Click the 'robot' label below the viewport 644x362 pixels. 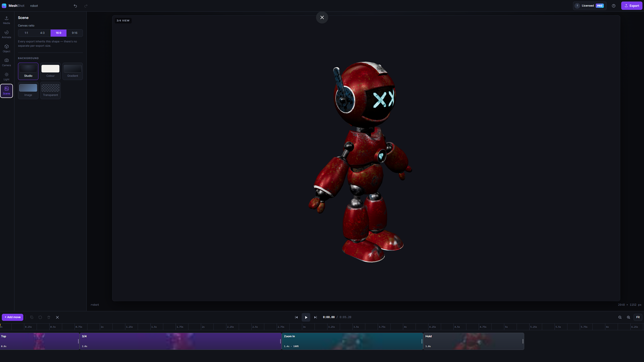pos(95,305)
